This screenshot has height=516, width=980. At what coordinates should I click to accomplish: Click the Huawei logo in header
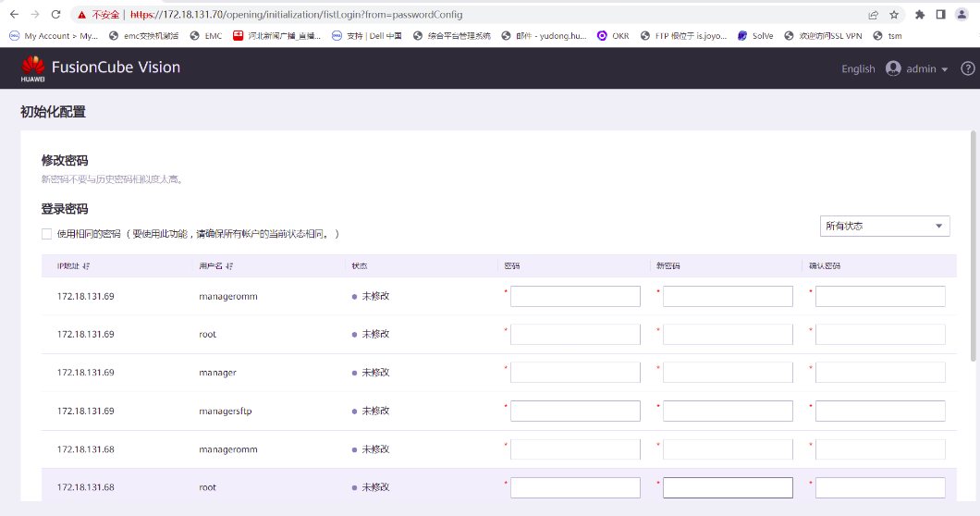point(33,68)
